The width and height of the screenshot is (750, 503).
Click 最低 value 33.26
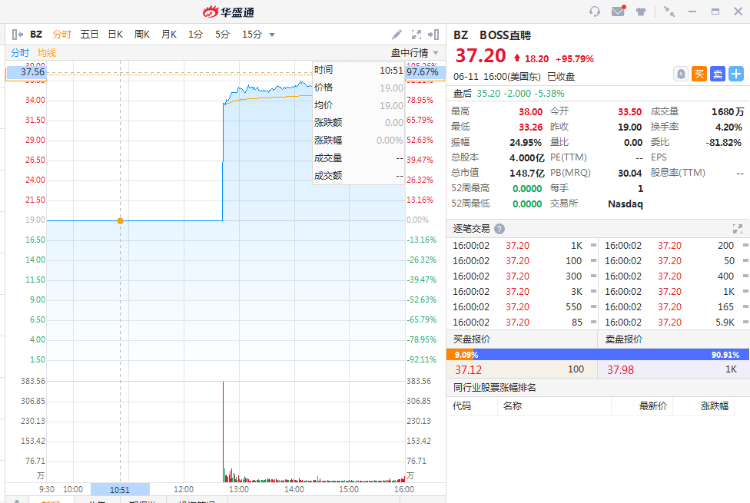[530, 127]
